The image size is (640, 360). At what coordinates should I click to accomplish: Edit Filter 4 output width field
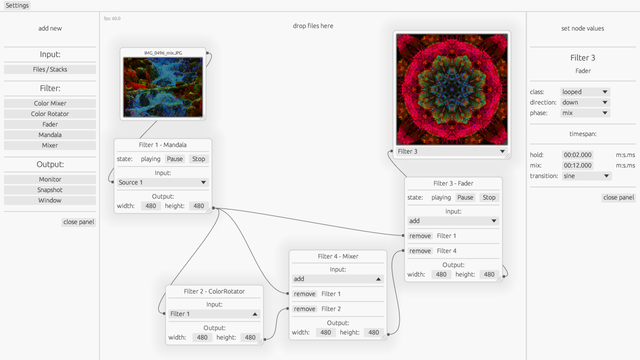click(326, 333)
